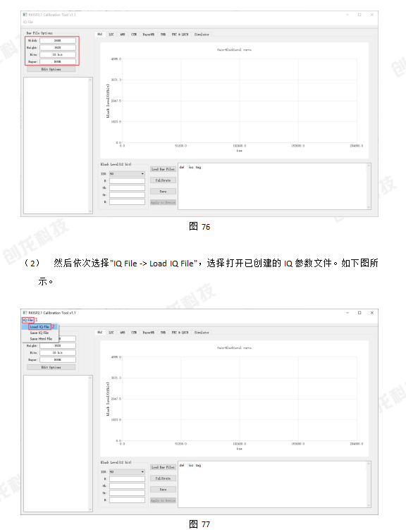
Task: Open IQ File menu in Figure 77 window
Action: pyautogui.click(x=27, y=320)
